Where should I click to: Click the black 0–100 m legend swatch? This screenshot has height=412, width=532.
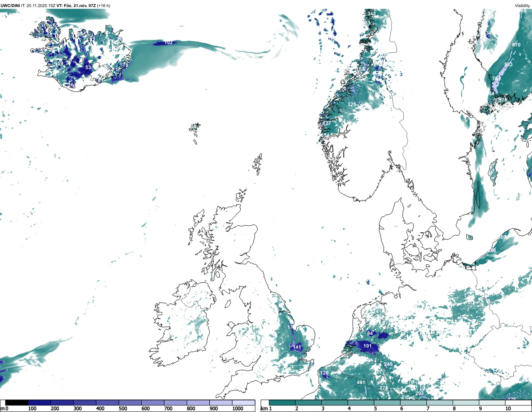(x=17, y=402)
